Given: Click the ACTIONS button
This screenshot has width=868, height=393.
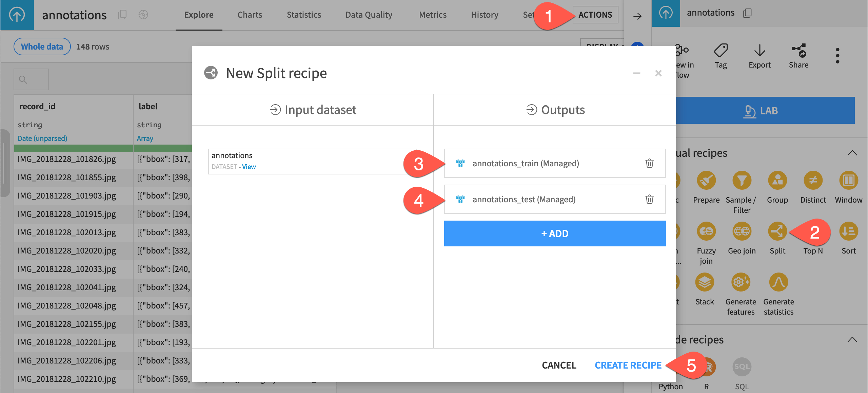Looking at the screenshot, I should 595,15.
